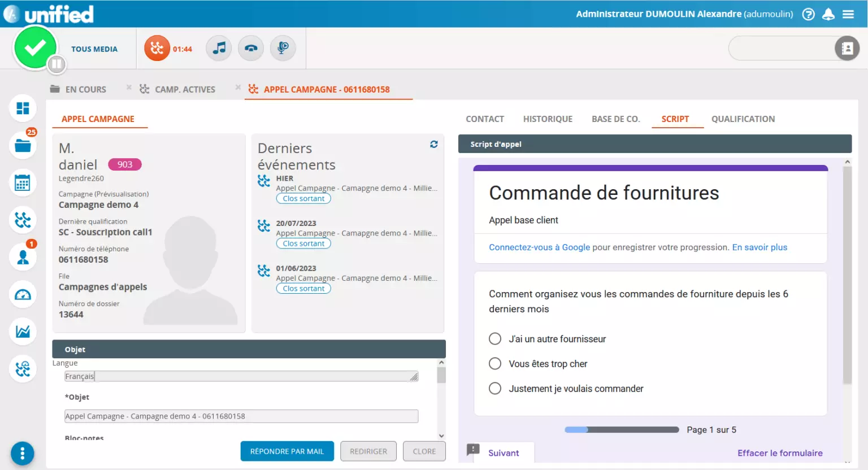Click the phone number 0611680158 value
Screen dimensions: 868x470
coord(84,260)
